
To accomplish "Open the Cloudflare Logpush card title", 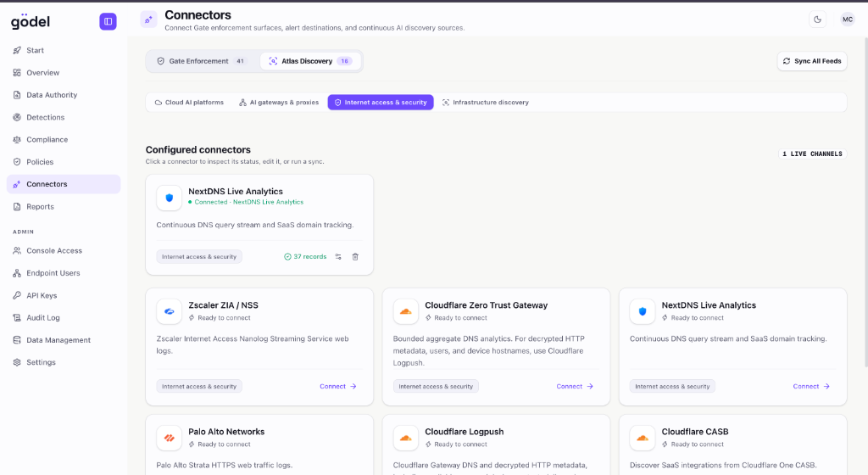I will pyautogui.click(x=464, y=432).
